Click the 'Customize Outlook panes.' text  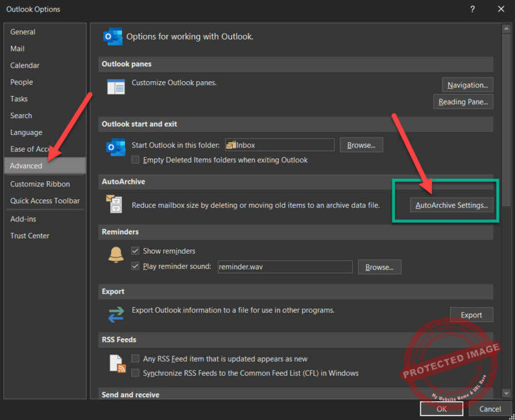174,83
